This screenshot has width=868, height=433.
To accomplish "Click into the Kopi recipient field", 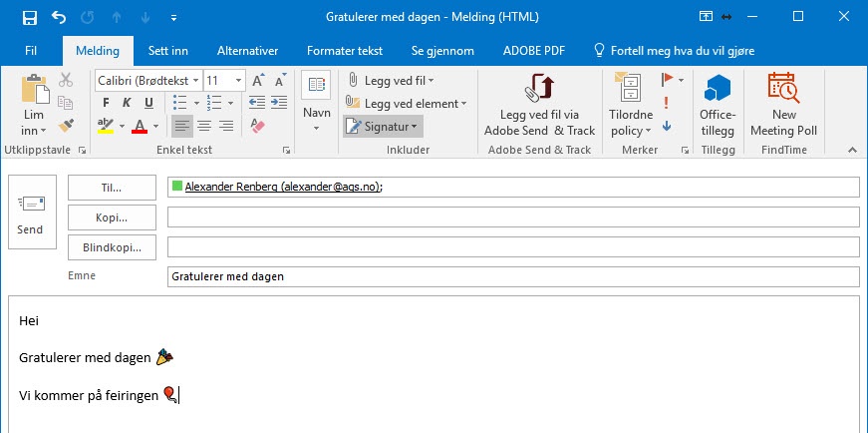I will (x=512, y=217).
